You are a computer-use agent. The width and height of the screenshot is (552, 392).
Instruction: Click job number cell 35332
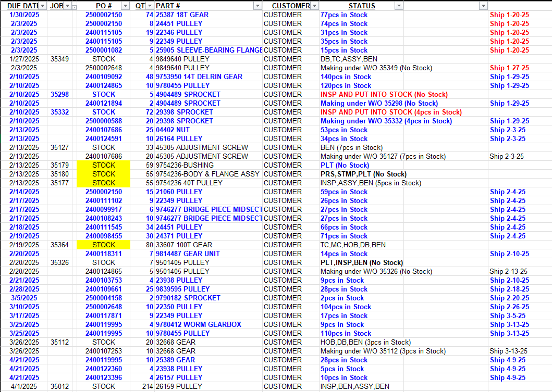tap(59, 112)
